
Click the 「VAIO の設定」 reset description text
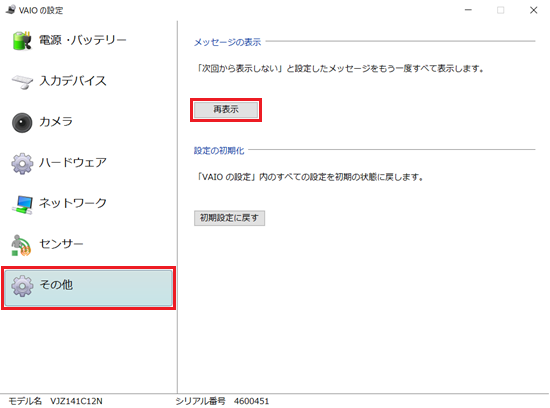[310, 177]
